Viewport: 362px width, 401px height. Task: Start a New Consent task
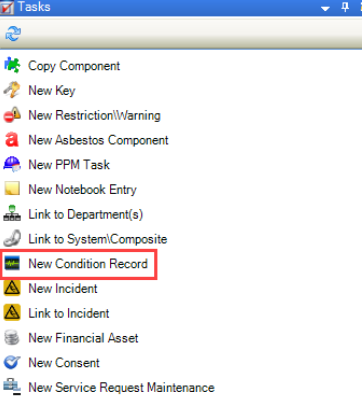coord(64,362)
